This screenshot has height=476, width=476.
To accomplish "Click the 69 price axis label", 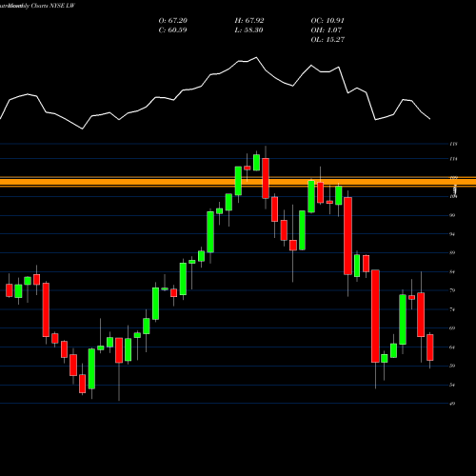I will click(452, 328).
